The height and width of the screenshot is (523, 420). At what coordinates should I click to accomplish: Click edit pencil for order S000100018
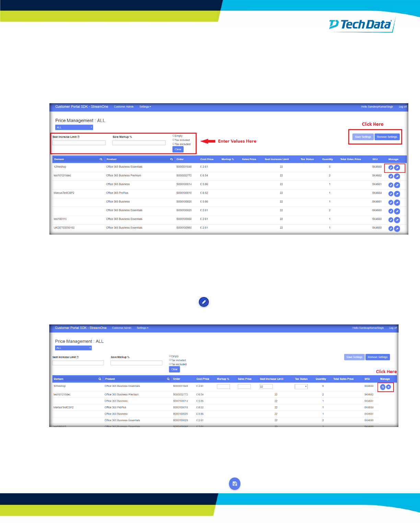coord(390,194)
